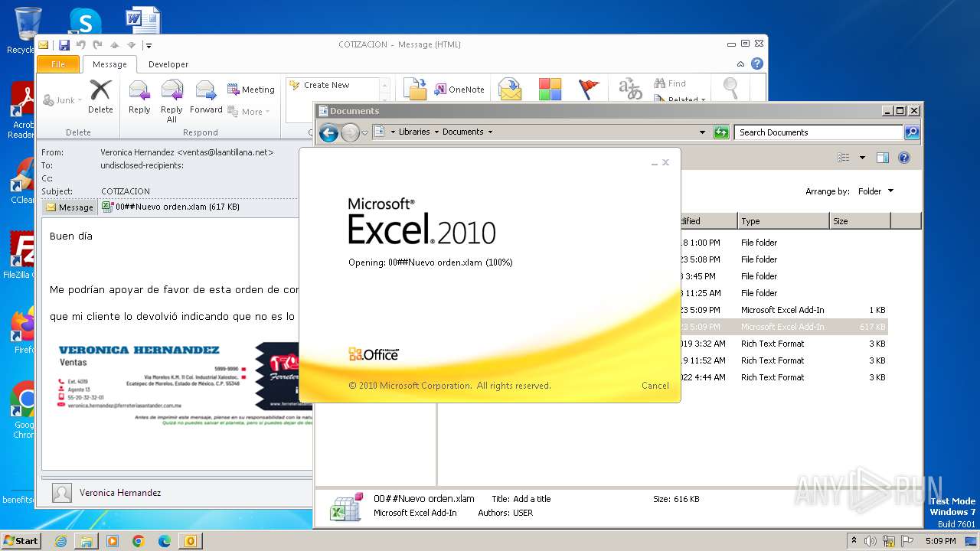Open the Customize Quick Access Toolbar dropdown
This screenshot has width=980, height=551.
(x=149, y=45)
